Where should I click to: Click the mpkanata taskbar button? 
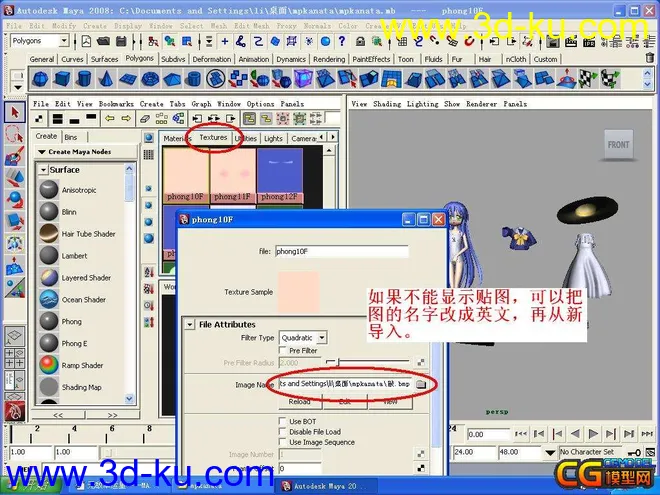point(221,486)
